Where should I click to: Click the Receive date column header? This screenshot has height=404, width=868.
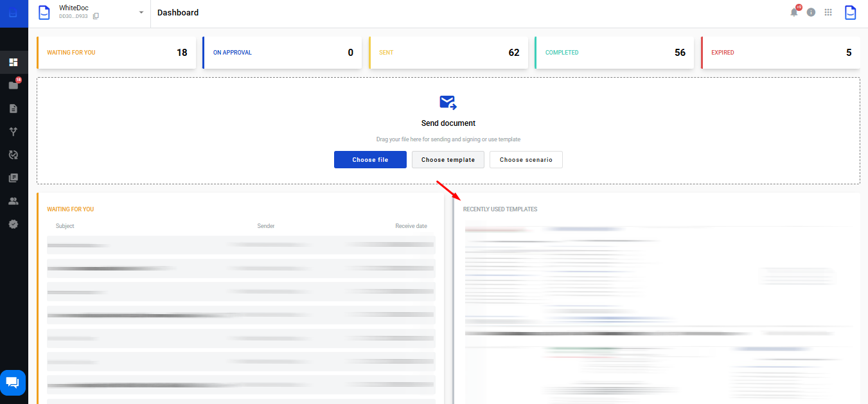411,226
